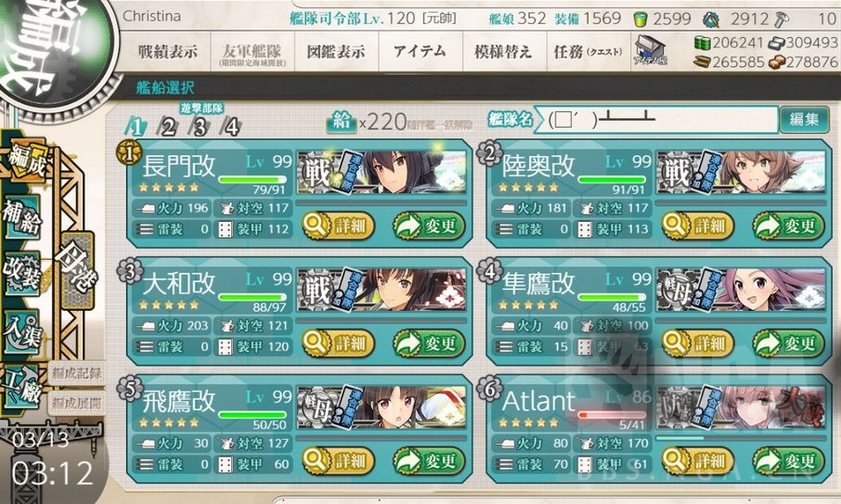Screen dimensions: 841x504
Task: Click 変更 for Atlanta slot six
Action: 789,461
